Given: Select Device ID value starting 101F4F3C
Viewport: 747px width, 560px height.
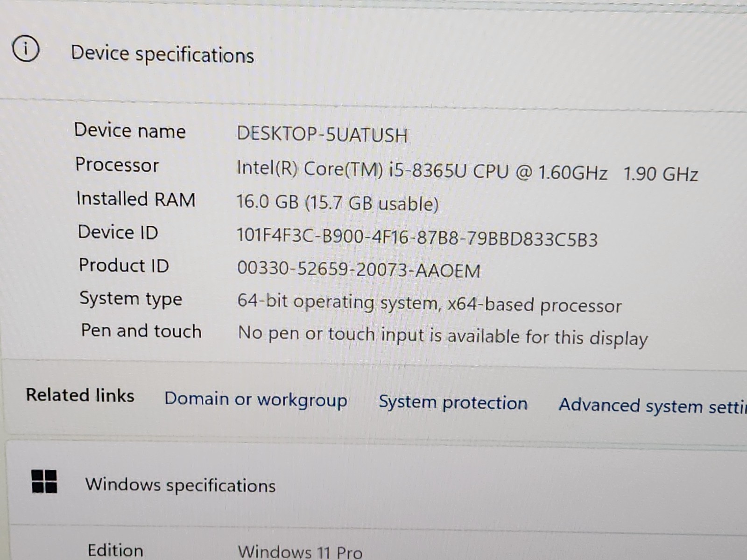Looking at the screenshot, I should 417,238.
